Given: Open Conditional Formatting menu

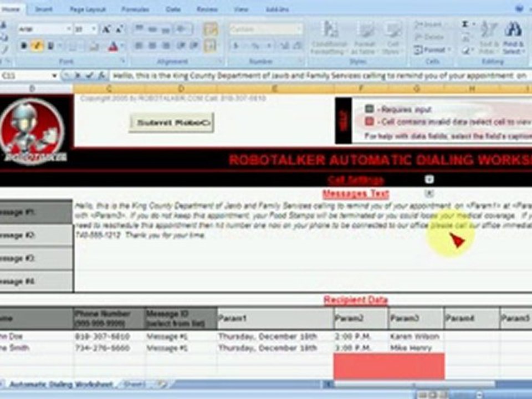Looking at the screenshot, I should point(329,37).
